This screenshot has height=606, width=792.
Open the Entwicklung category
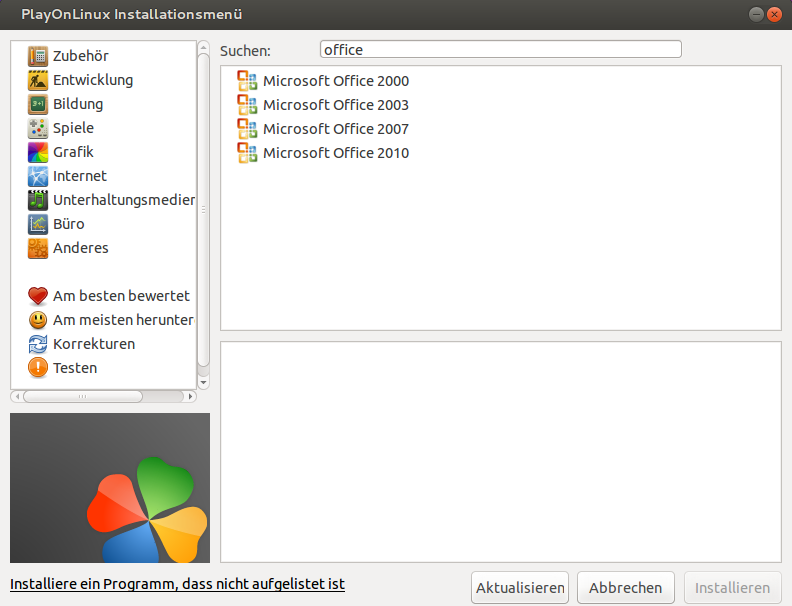[93, 80]
